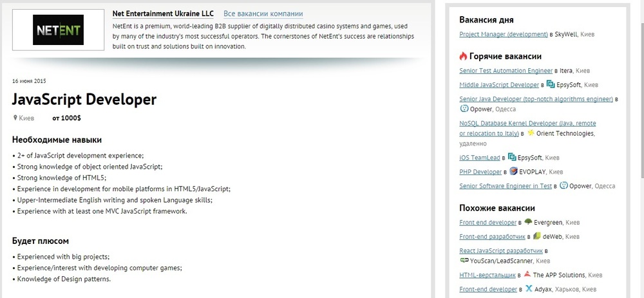Click the EVOPLAY logo icon
Screen dimensions: 644x298
(x=513, y=172)
